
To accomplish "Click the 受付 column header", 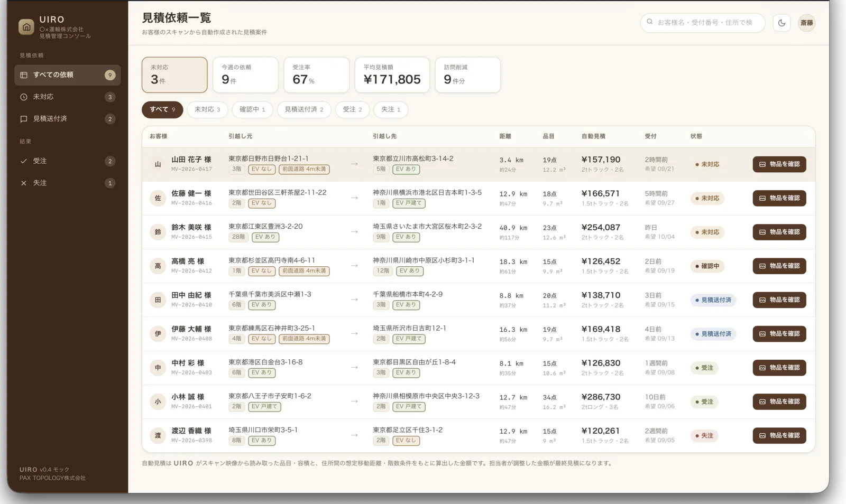I will coord(650,136).
